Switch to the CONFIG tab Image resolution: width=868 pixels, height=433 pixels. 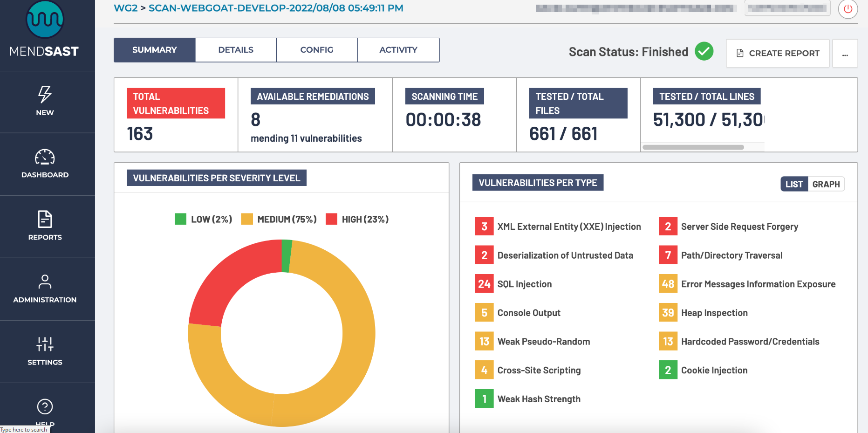pos(317,50)
